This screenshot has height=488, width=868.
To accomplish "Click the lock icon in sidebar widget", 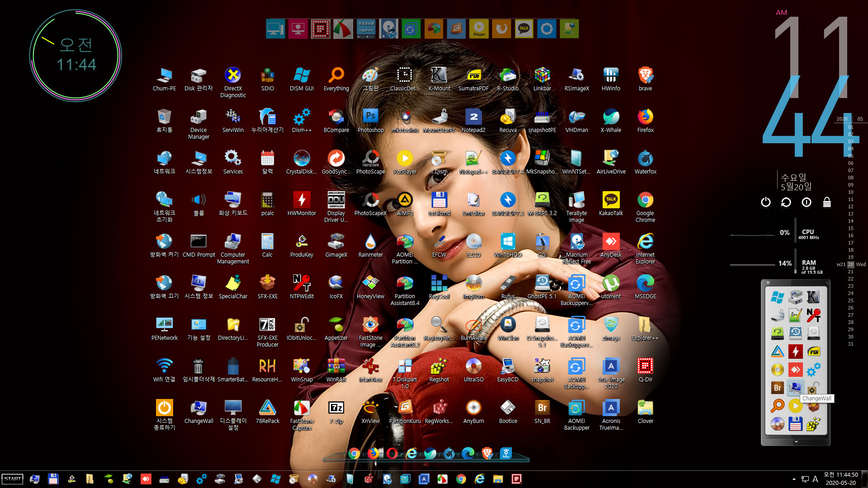I will click(x=827, y=202).
